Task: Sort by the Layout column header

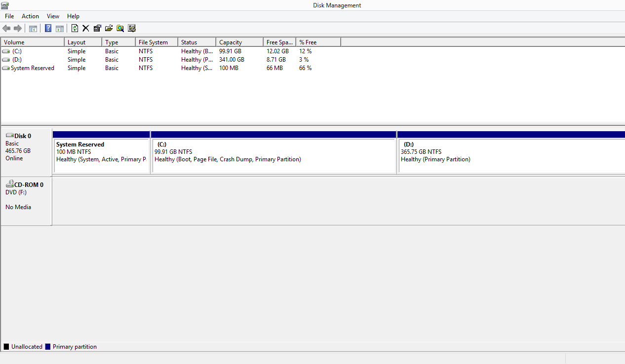Action: pyautogui.click(x=83, y=42)
